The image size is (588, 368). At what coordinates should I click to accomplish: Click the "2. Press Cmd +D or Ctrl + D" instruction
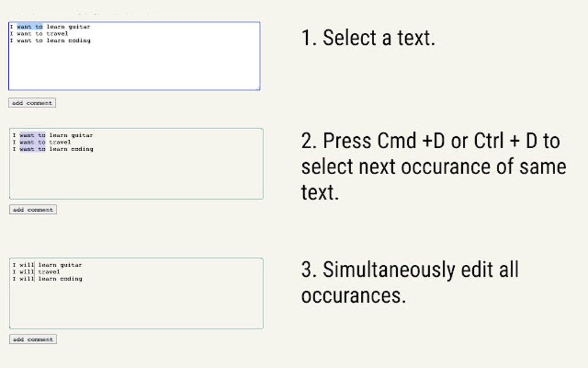(430, 141)
